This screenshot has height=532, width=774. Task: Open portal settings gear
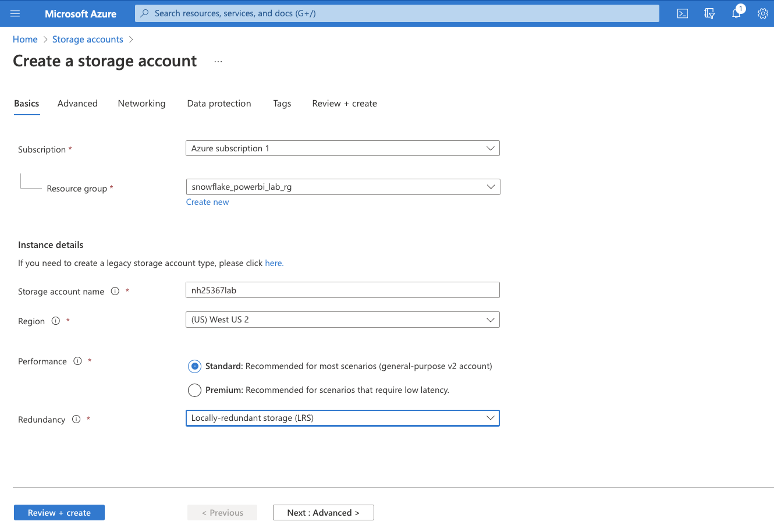763,13
